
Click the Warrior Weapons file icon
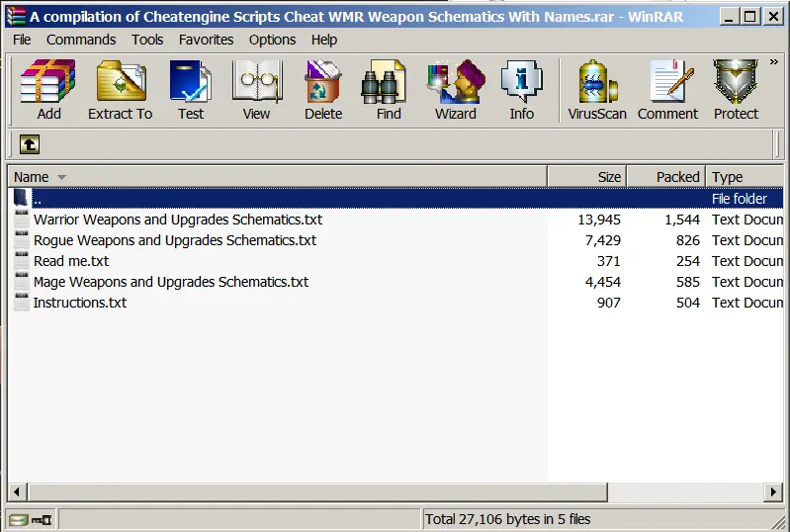(x=21, y=220)
